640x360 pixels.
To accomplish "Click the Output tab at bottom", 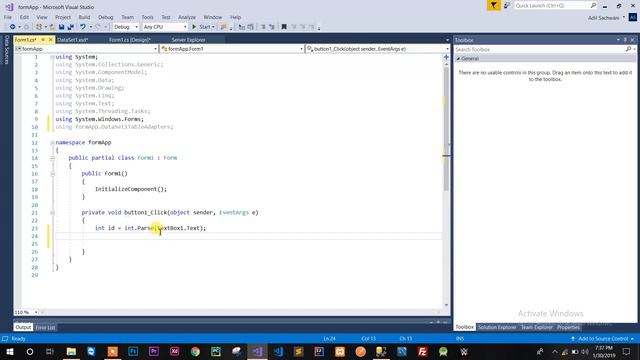I will (x=23, y=327).
